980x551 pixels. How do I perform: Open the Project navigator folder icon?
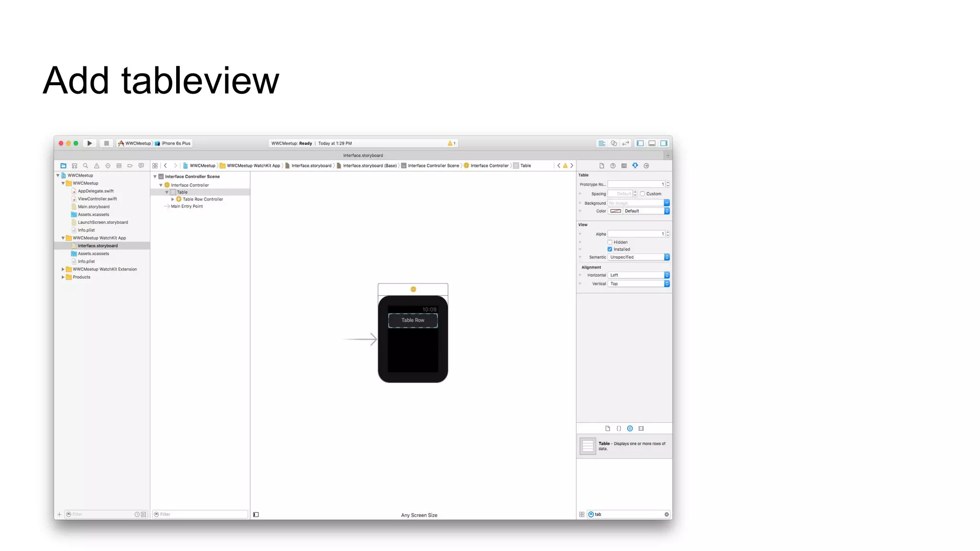(x=63, y=165)
